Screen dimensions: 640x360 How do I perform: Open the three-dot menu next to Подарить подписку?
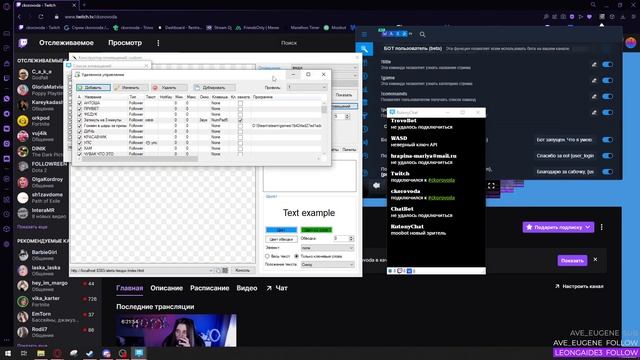click(x=602, y=227)
